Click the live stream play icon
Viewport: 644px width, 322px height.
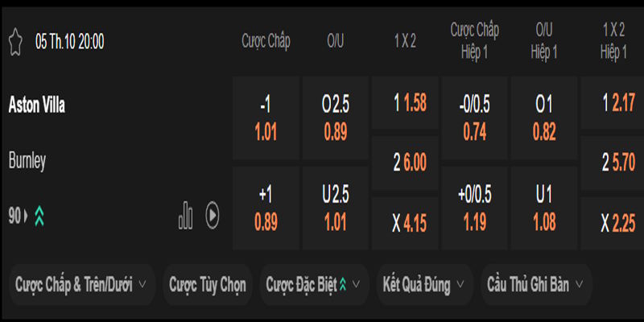coord(213,215)
